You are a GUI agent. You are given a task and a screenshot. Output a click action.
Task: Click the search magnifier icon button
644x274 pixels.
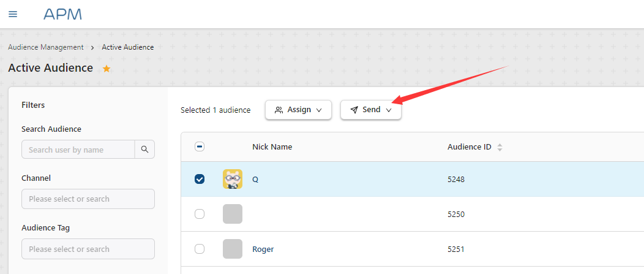(x=144, y=150)
